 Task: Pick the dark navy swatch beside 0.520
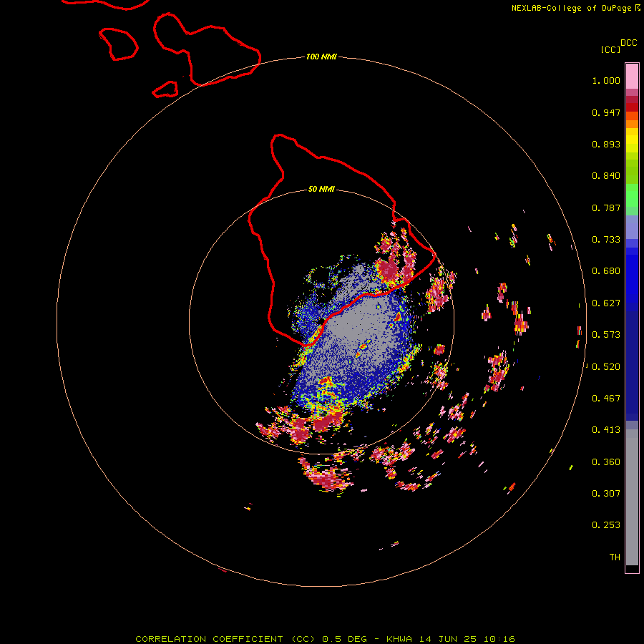(632, 364)
